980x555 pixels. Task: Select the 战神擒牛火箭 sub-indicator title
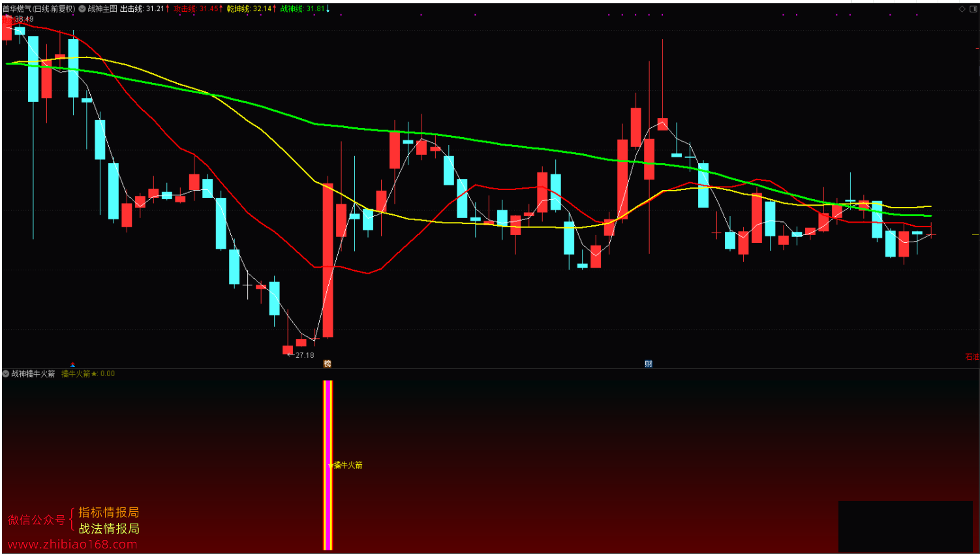[x=33, y=374]
